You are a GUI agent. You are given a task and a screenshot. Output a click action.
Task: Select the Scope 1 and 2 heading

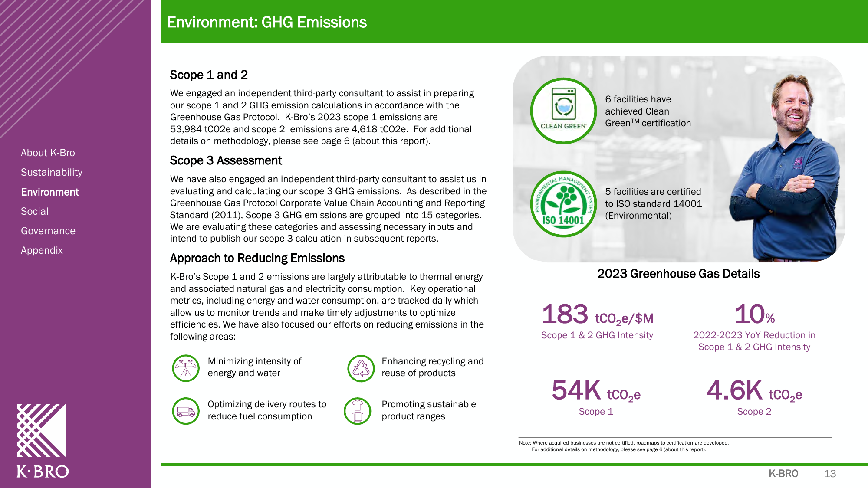[209, 75]
